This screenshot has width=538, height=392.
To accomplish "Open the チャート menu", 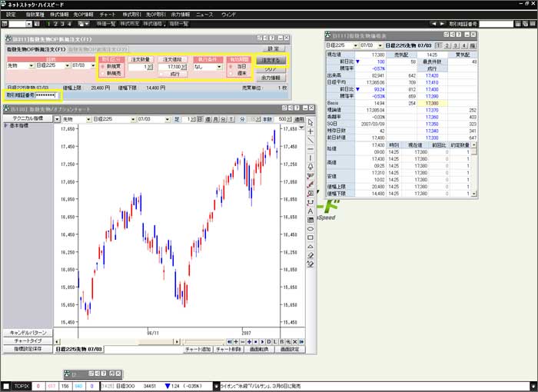I will 108,15.
